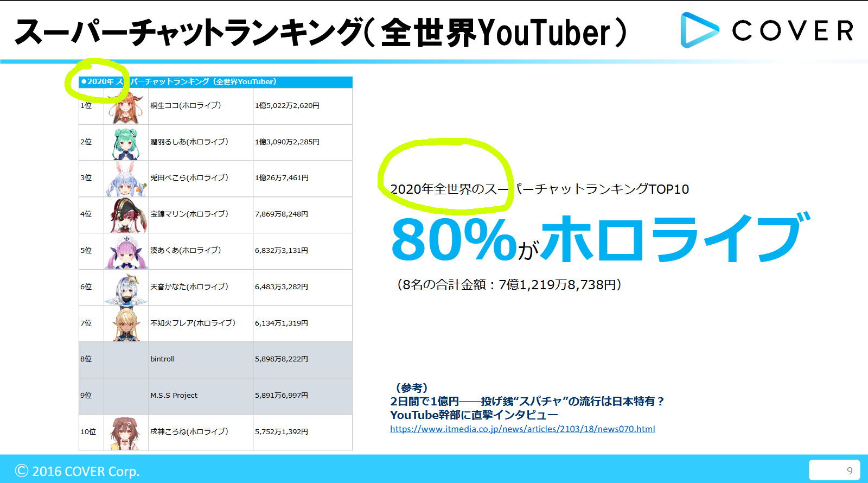Viewport: 868px width, 483px height.
Task: Click the line ending in ランキングTOP10
Action: point(540,189)
